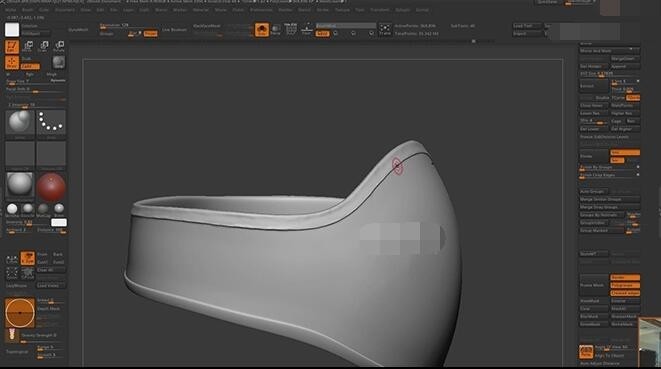Toggle the orange Suv button below Smt

(617, 160)
